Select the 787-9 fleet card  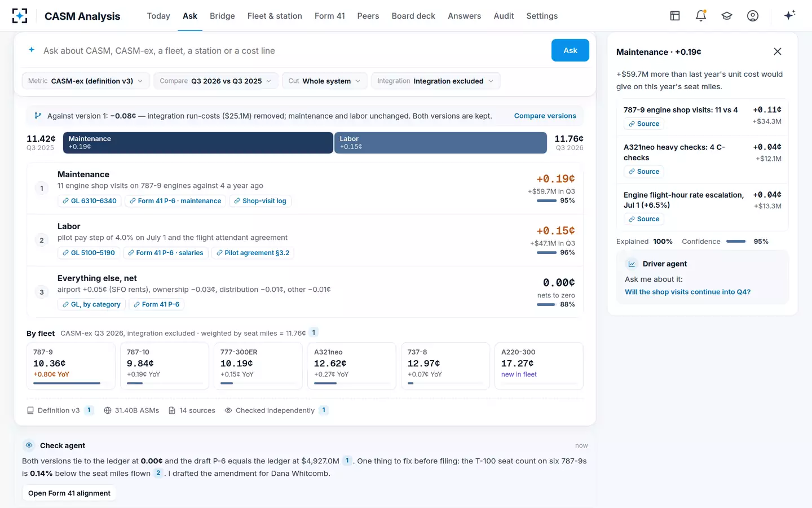coord(71,366)
